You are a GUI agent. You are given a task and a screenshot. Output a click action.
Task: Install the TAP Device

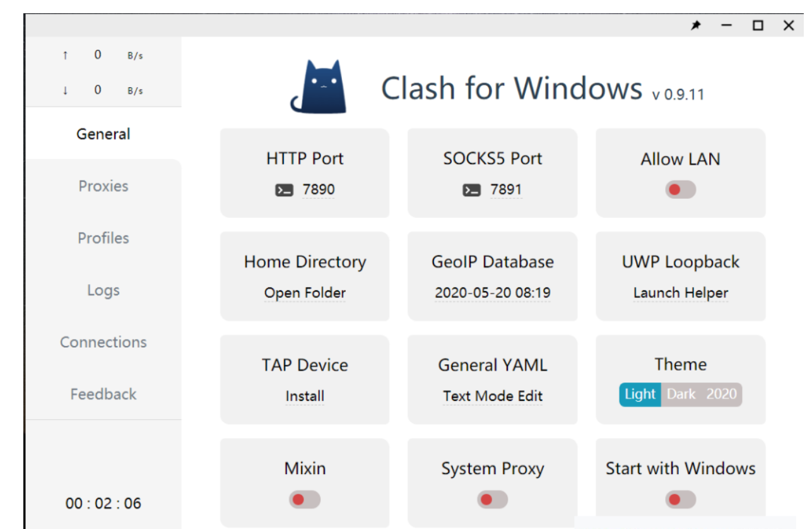tap(305, 396)
